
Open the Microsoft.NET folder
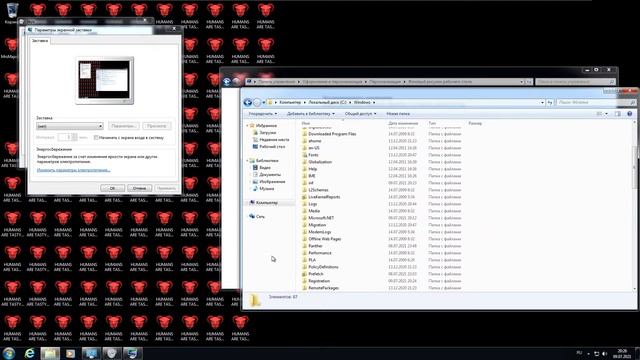(x=321, y=218)
